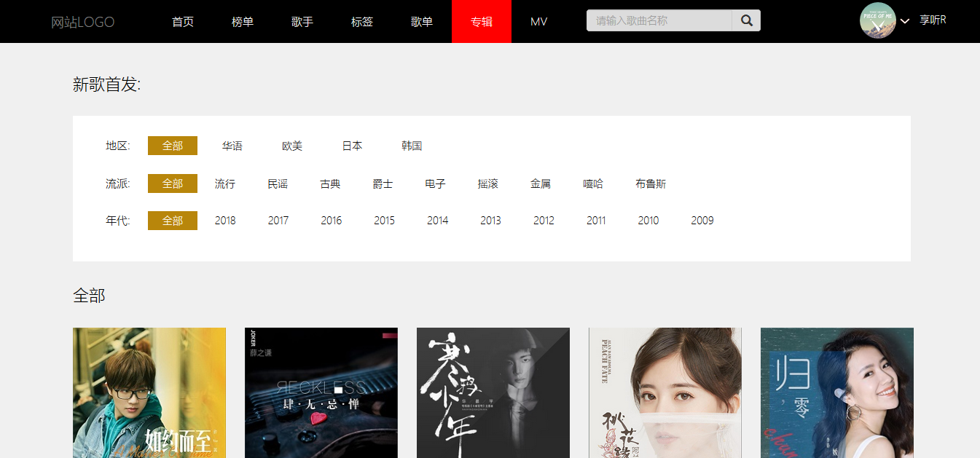Select 全部 in the 地区 filter

point(173,146)
